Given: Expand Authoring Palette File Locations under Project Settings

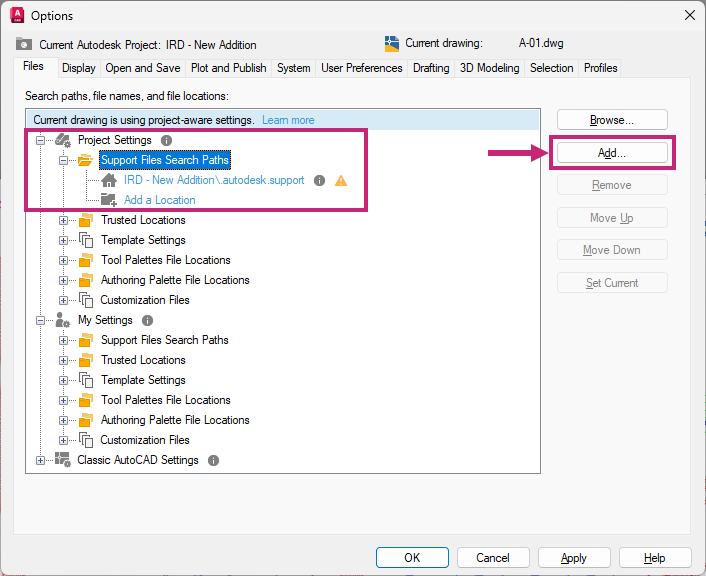Looking at the screenshot, I should (x=63, y=280).
